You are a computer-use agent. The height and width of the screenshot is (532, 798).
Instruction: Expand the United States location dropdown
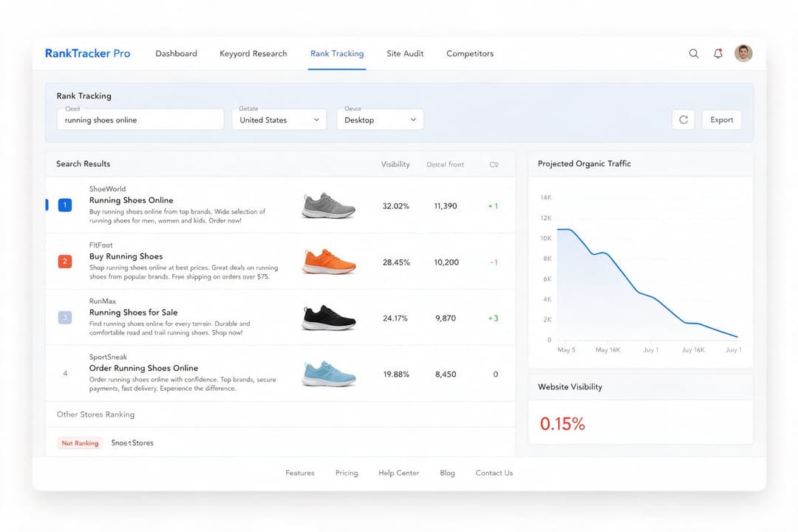coord(279,120)
